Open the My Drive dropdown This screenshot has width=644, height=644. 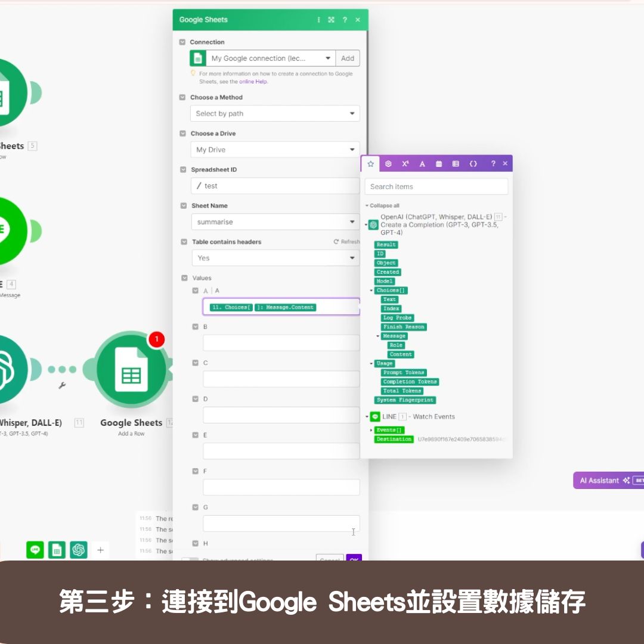coord(275,149)
